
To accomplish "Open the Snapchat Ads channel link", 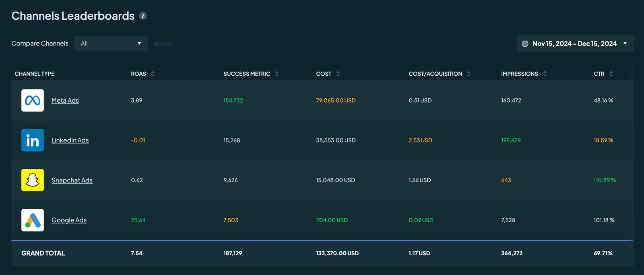I will (72, 180).
